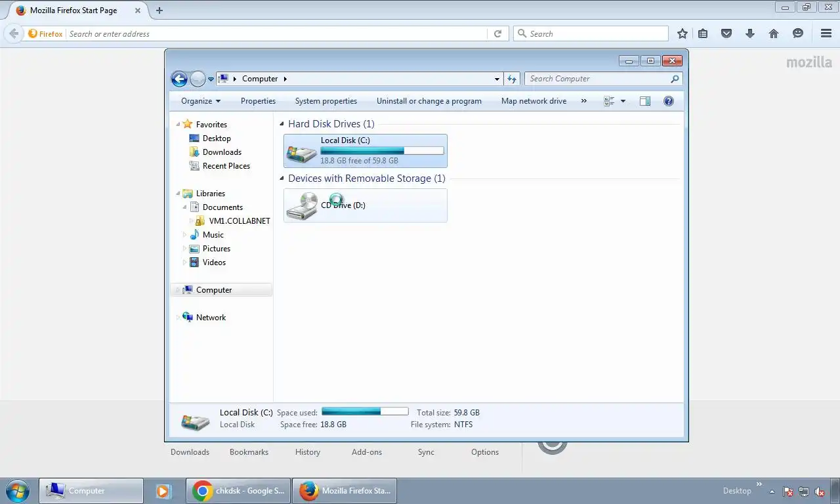Viewport: 840px width, 504px height.
Task: Show Firefox downloads arrow
Action: point(750,33)
